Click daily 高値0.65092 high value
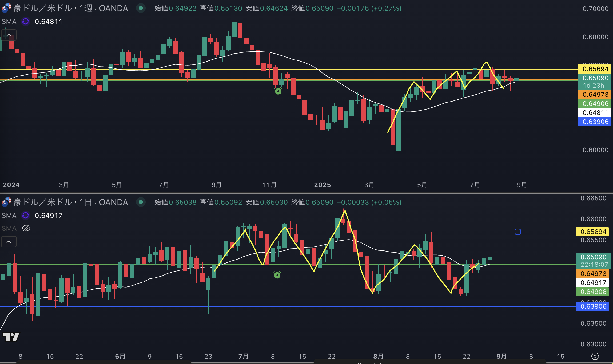Viewport: 613px width, 364px height. point(221,202)
